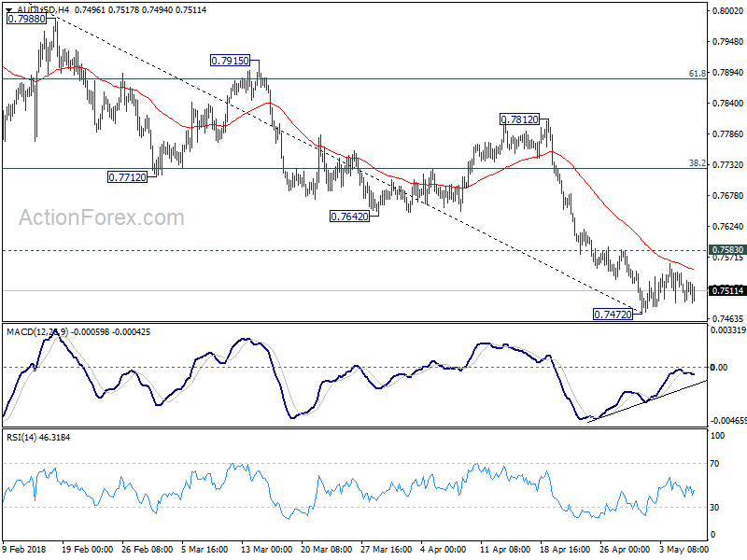This screenshot has width=747, height=560.
Task: Click the chart menu triangle beside AUDUSD
Action: tap(9, 10)
